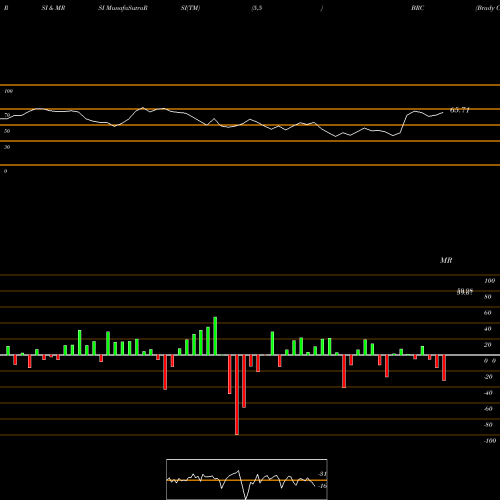The width and height of the screenshot is (500, 500).
Task: Select the 'SI(TM)' header label
Action: pos(190,8)
